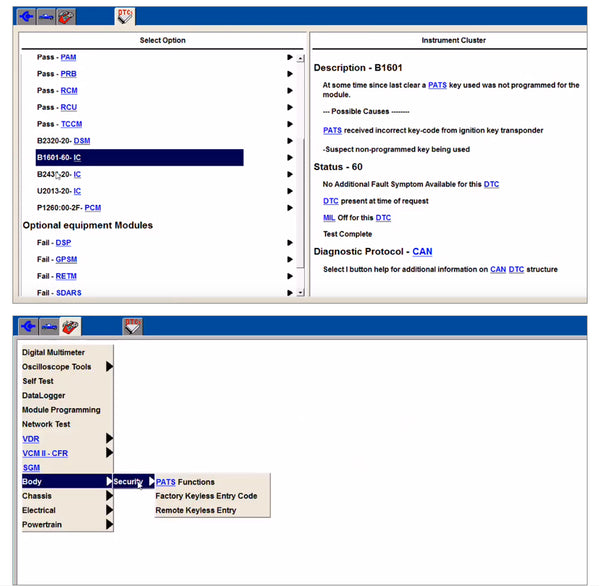Select the toolbox tab in bottom window
This screenshot has height=586, width=600.
[70, 327]
